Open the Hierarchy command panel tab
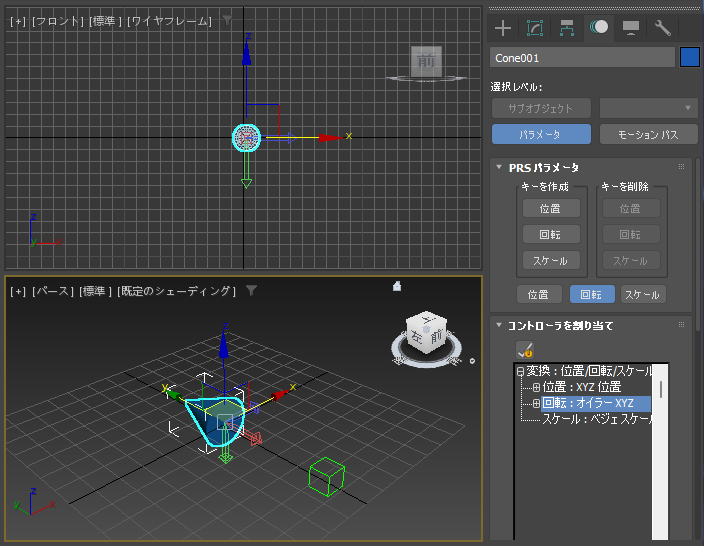Screen dimensions: 704x546 click(567, 28)
